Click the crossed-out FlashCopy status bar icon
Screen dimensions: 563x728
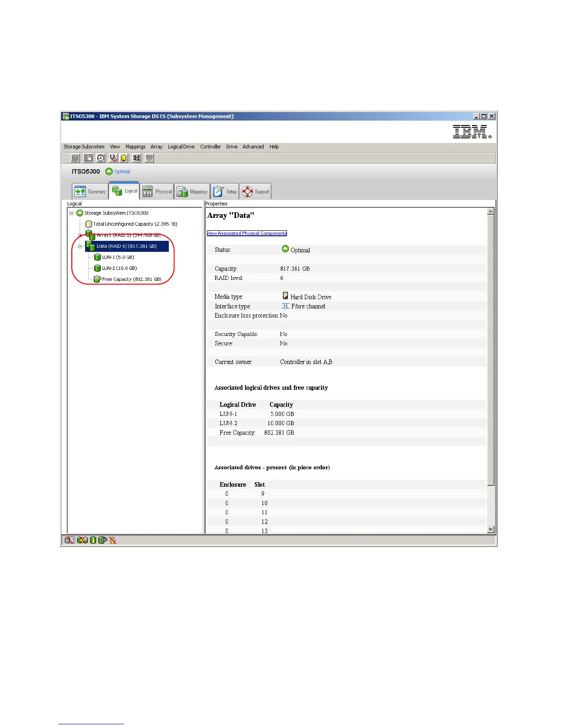coord(69,540)
